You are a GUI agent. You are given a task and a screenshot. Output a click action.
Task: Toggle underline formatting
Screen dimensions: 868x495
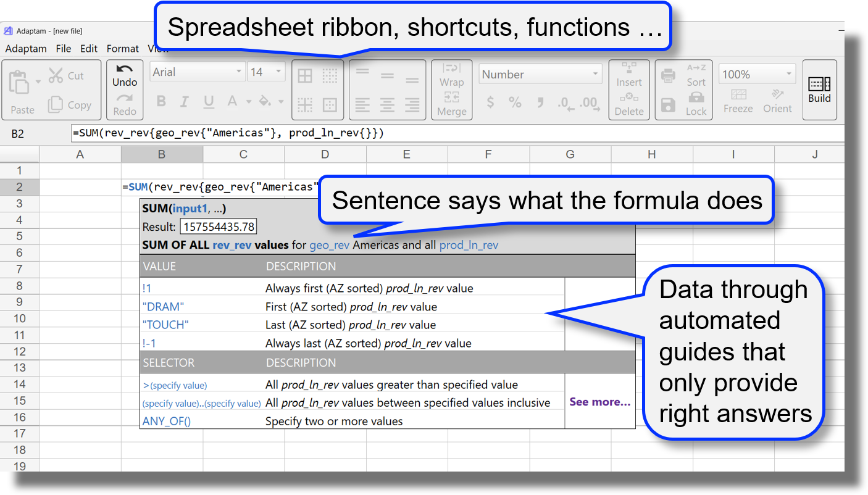pyautogui.click(x=209, y=101)
